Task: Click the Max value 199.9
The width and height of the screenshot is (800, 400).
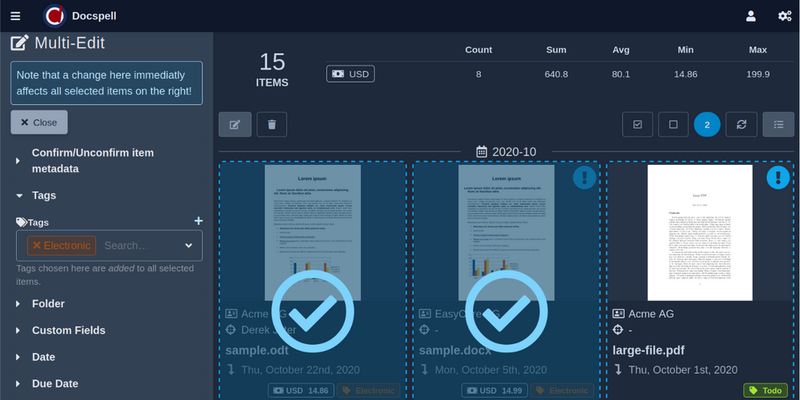Action: (x=758, y=74)
